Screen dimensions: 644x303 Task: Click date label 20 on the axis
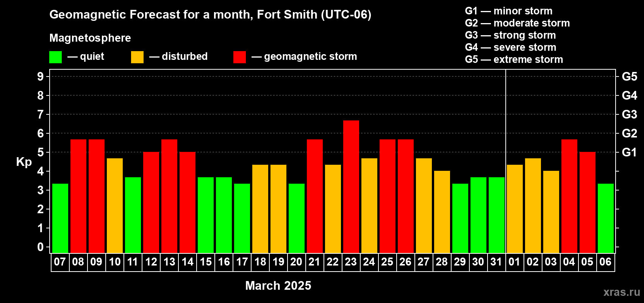coord(296,262)
